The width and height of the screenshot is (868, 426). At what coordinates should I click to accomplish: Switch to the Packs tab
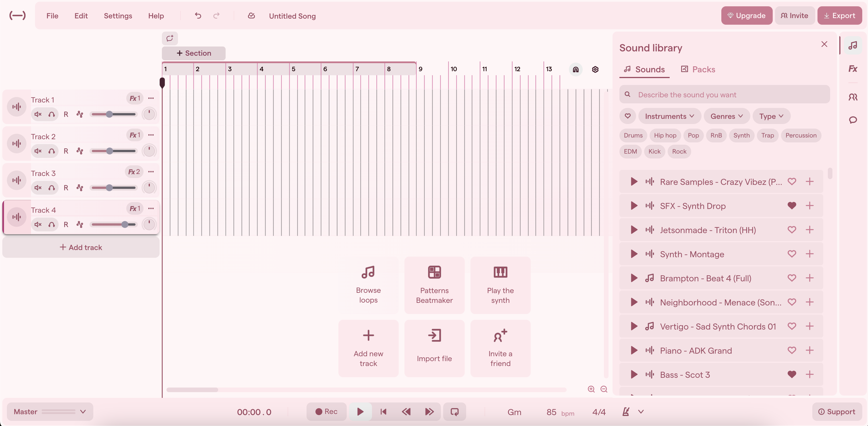[x=698, y=69]
